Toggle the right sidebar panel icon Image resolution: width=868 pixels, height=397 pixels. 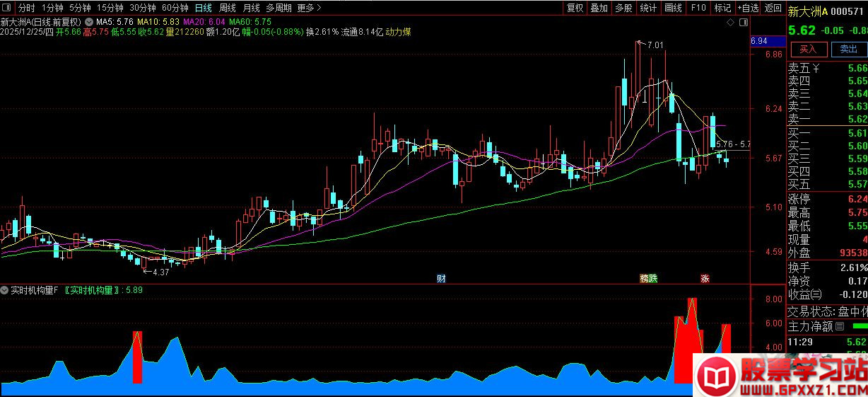(x=742, y=23)
